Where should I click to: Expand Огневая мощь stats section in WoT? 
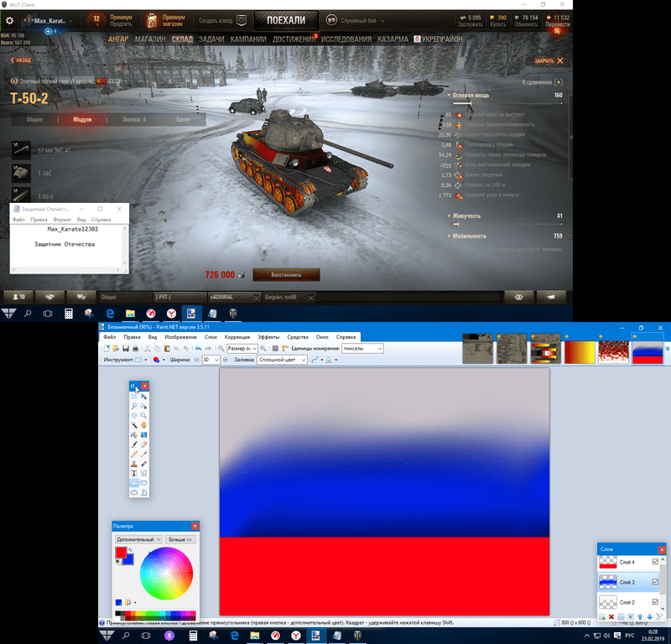click(x=471, y=95)
